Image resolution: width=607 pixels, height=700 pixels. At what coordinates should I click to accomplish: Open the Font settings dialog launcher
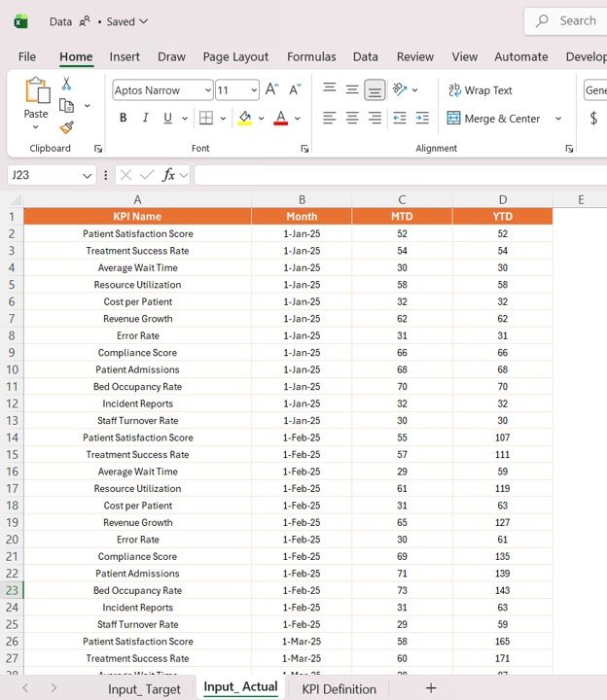point(304,149)
